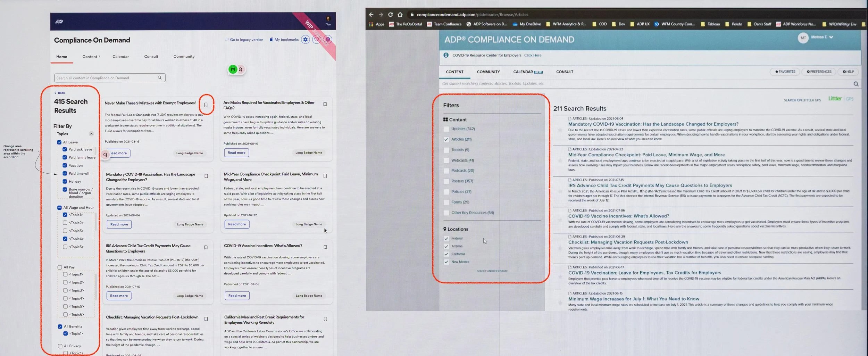868x356 pixels.
Task: Select the CONTENT tab in legacy site
Action: click(x=454, y=72)
